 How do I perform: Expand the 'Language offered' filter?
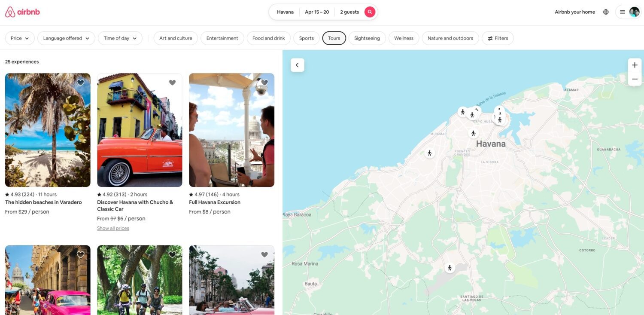(x=66, y=38)
